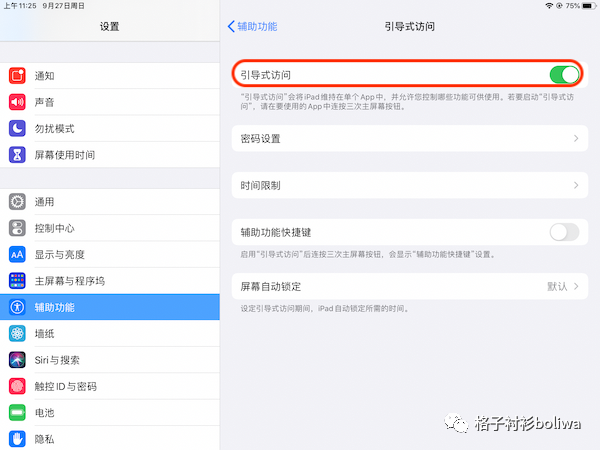Open 墙纸 row
This screenshot has height=450, width=600.
click(110, 334)
